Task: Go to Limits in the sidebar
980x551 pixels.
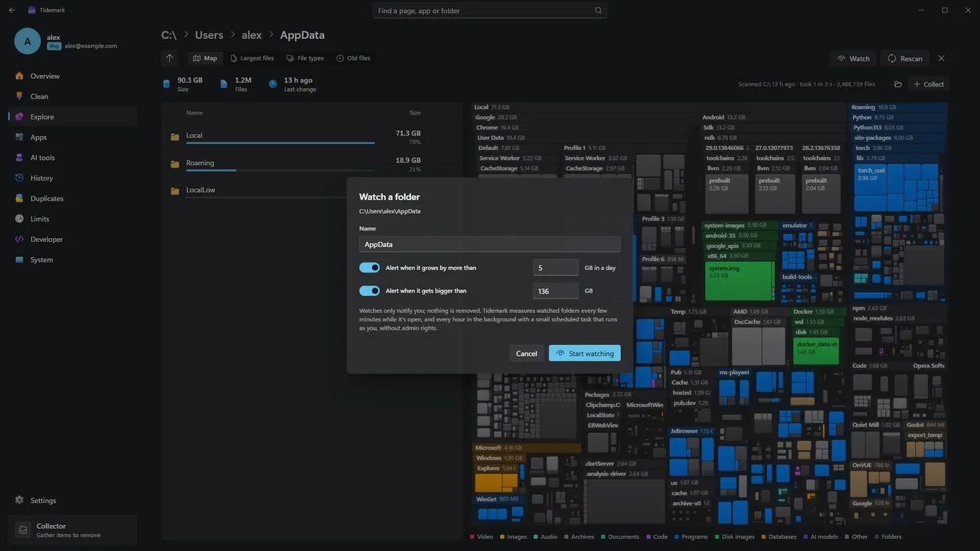Action: [73, 219]
